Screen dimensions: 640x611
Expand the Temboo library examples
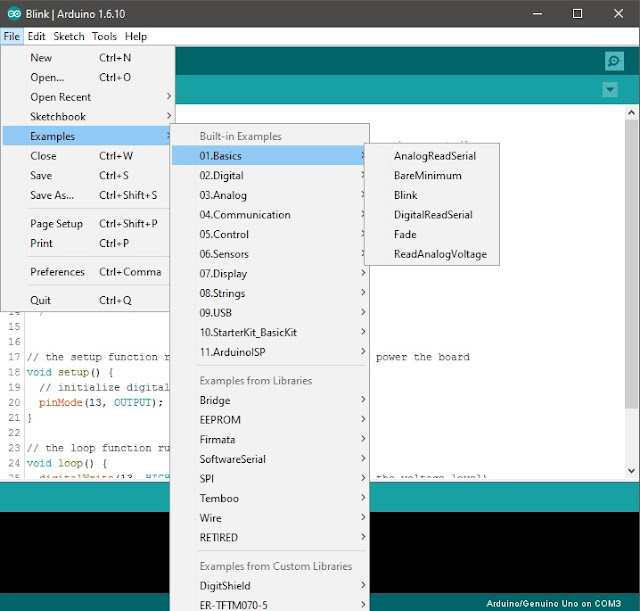point(269,498)
